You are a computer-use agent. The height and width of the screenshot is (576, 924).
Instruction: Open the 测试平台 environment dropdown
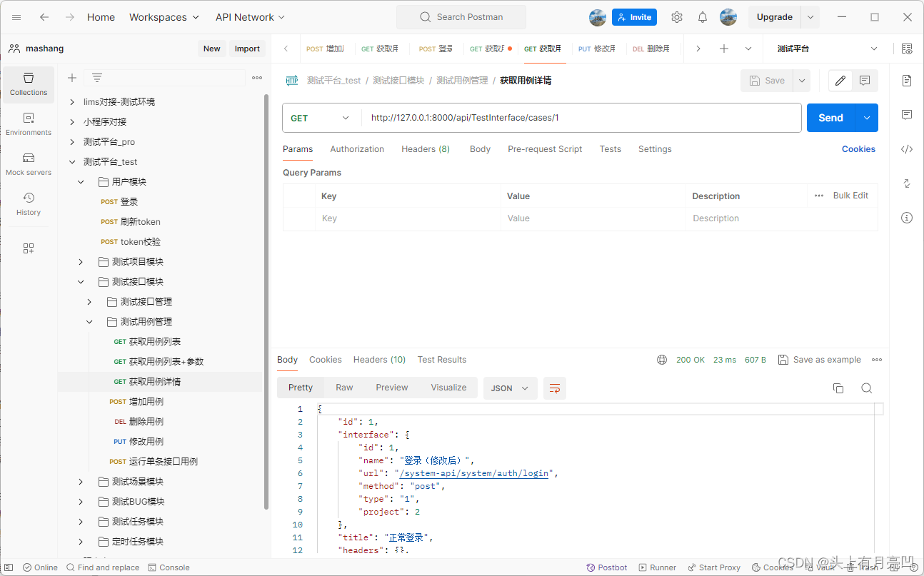coord(827,49)
